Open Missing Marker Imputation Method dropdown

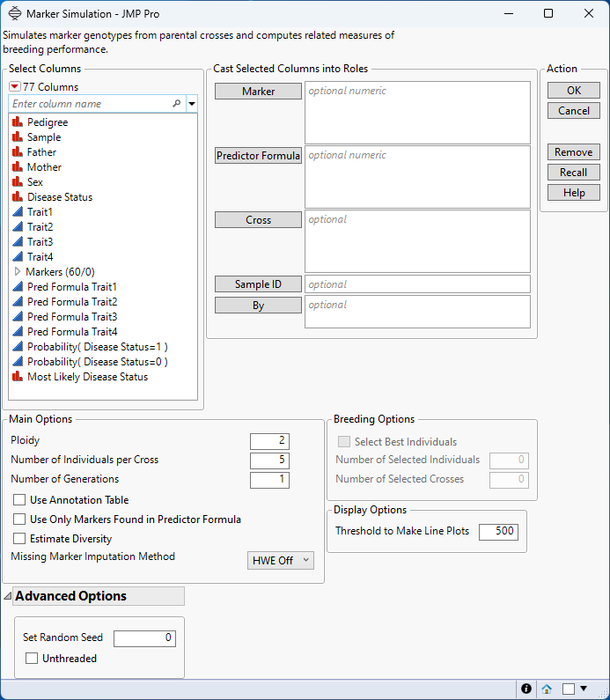click(x=280, y=560)
